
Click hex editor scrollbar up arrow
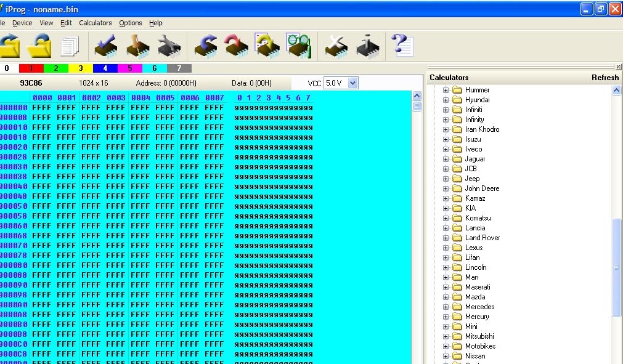tap(417, 95)
